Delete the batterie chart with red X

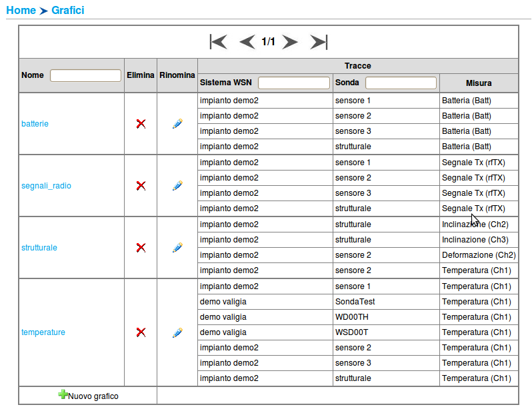pyautogui.click(x=141, y=124)
